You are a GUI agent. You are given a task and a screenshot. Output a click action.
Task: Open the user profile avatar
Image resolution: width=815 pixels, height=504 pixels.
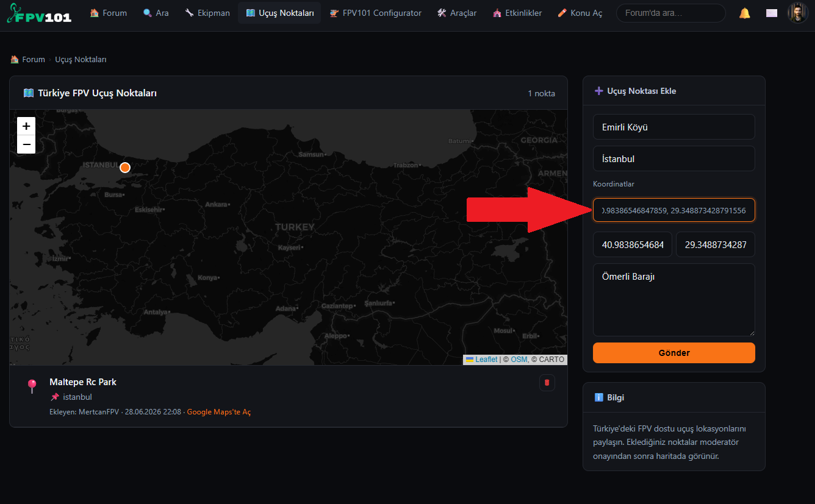[798, 13]
